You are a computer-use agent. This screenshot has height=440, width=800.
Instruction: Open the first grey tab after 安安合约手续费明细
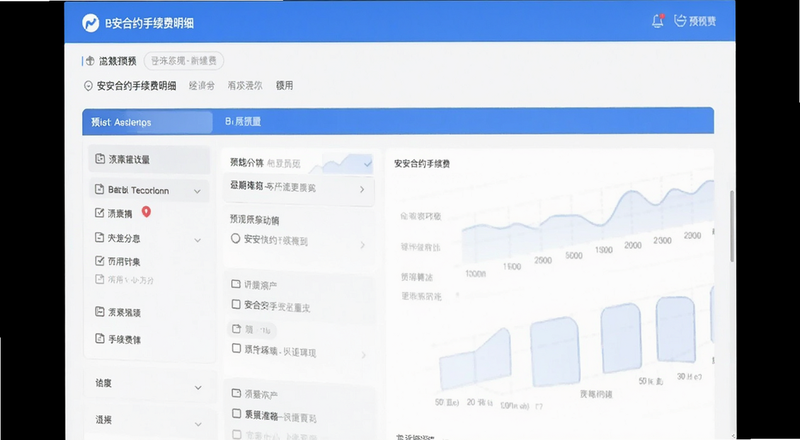[x=202, y=86]
